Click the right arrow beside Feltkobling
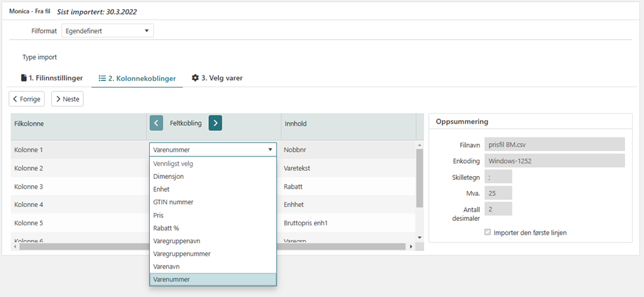Screen dimensions: 644x297 pos(216,123)
